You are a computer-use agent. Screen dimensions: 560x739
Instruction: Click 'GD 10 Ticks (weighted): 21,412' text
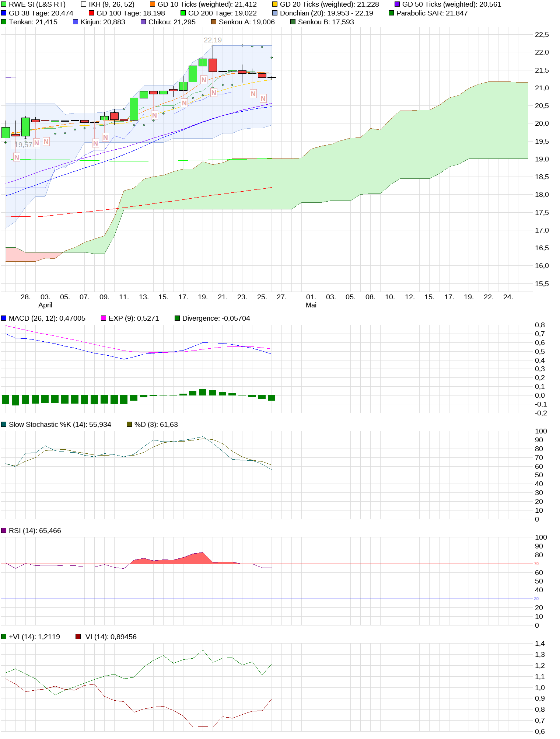tap(207, 4)
